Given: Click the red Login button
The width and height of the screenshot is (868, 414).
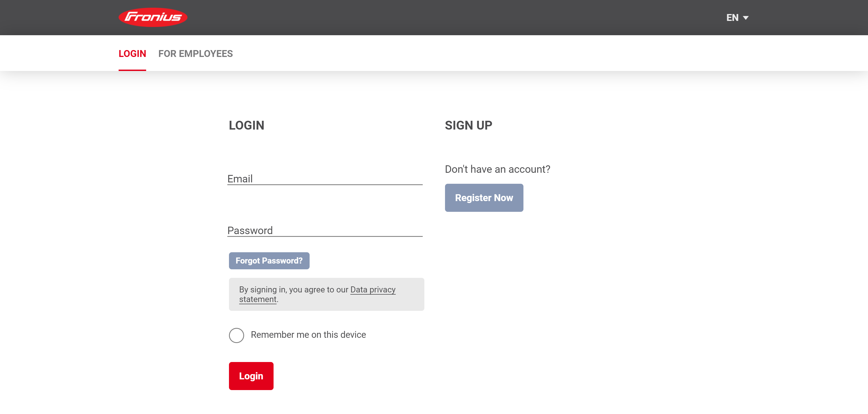Looking at the screenshot, I should 251,375.
